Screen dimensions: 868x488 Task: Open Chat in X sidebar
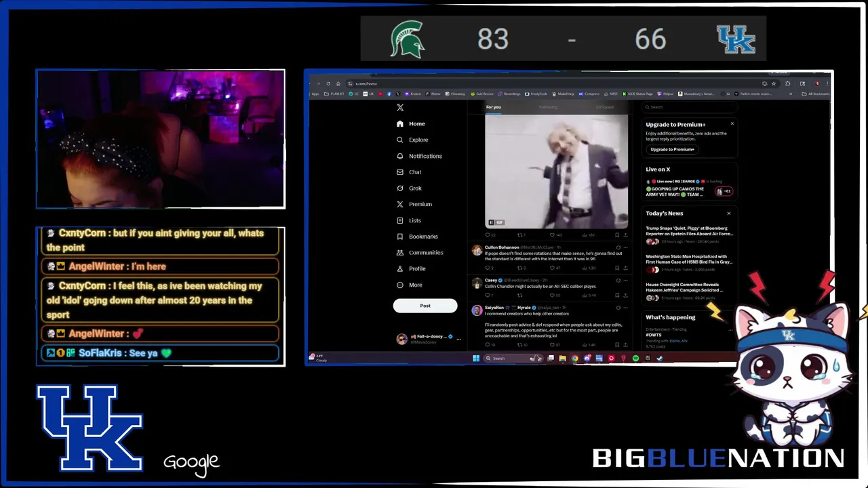(409, 172)
